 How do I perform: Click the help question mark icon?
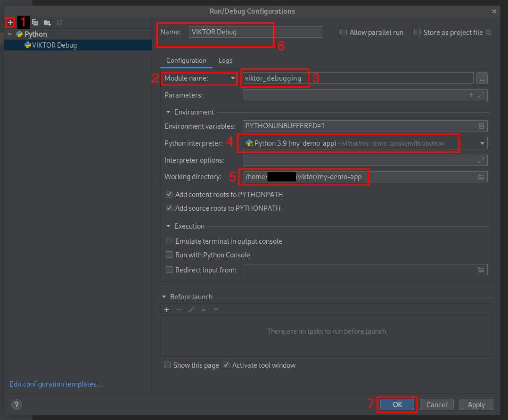16,404
